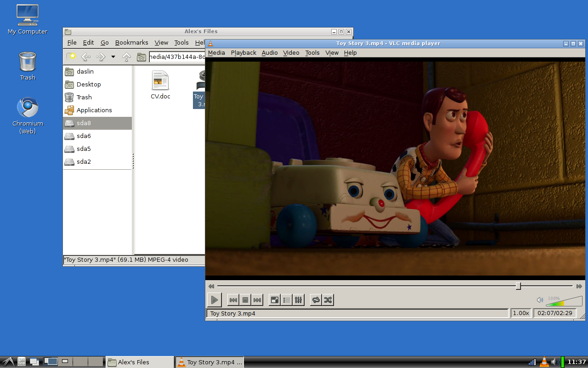Click slower rewind arrows left of seek bar
Image resolution: width=588 pixels, height=368 pixels.
211,286
